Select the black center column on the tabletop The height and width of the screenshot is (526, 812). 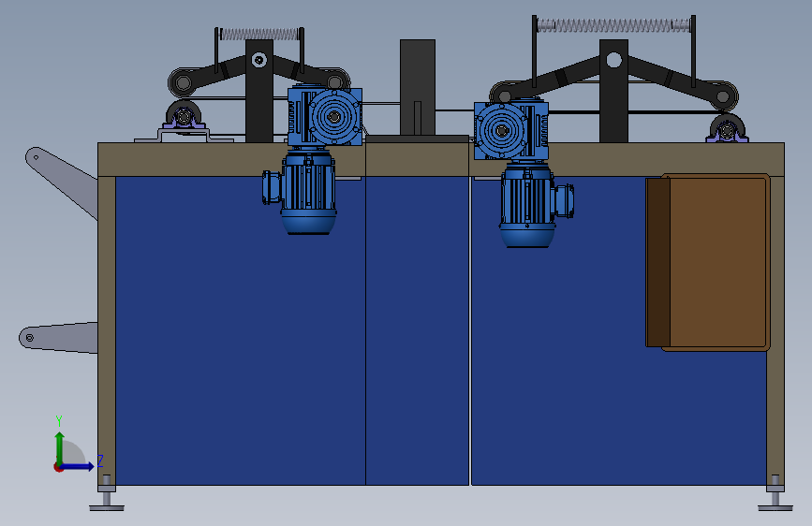418,87
